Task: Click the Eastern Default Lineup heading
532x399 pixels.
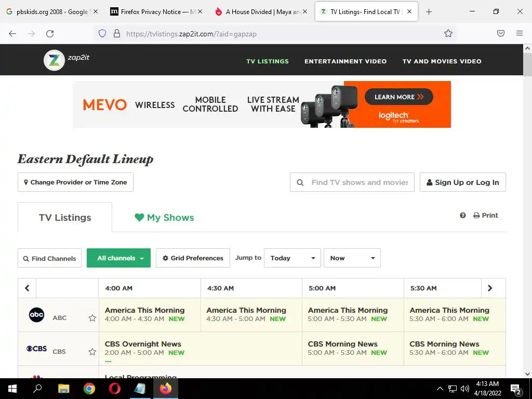Action: click(86, 159)
